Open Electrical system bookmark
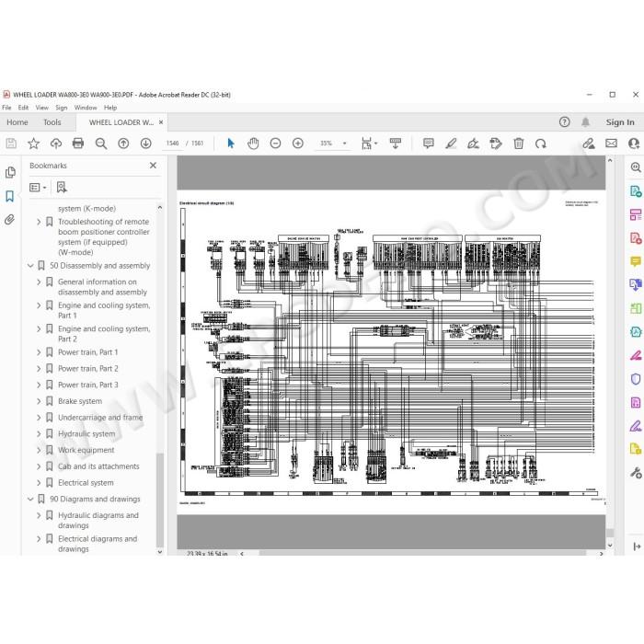 (x=86, y=483)
